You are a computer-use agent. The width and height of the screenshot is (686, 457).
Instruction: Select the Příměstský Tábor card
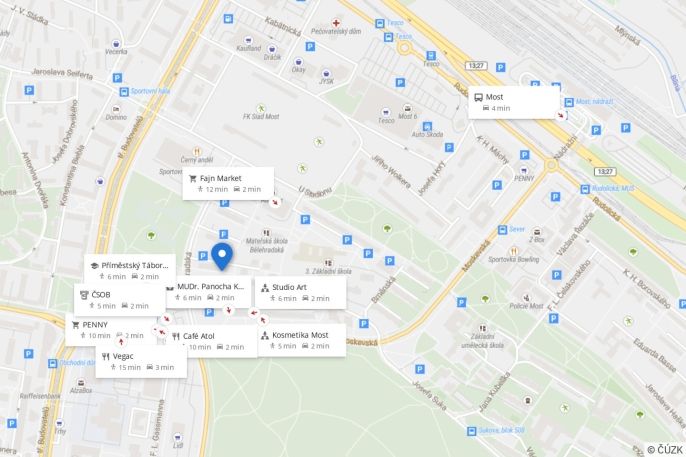click(130, 269)
